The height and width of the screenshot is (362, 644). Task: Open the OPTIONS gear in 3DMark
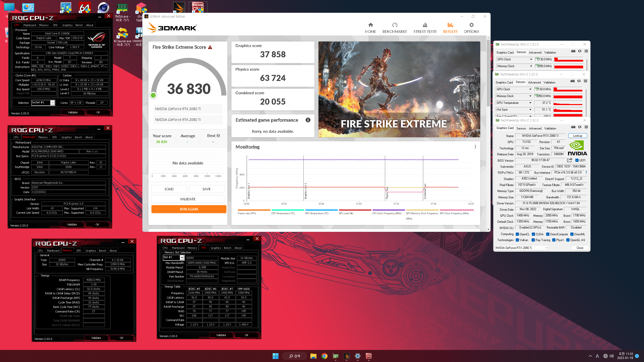[x=471, y=28]
